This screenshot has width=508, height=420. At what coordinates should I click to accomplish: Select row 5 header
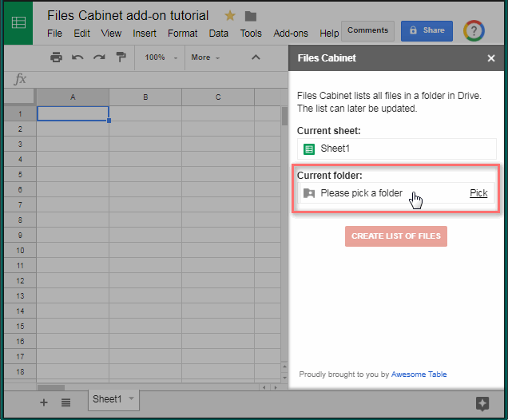[x=20, y=175]
